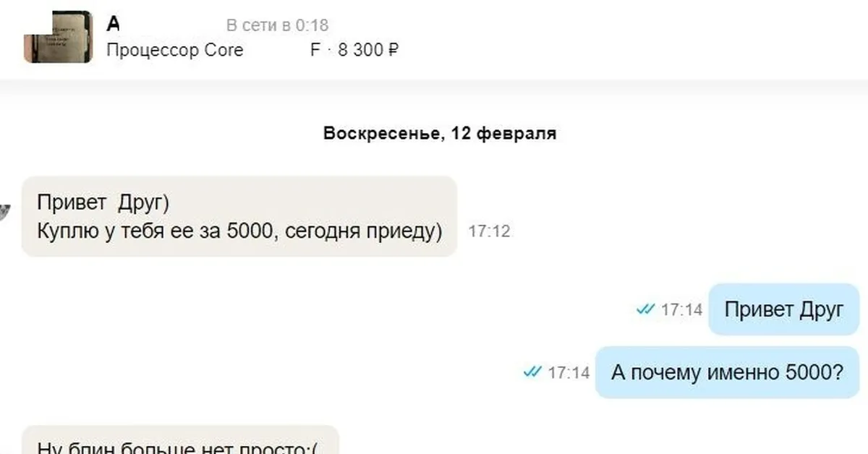Click read checkmarks beside 'А почему именно 5000?'
The width and height of the screenshot is (868, 454).
click(532, 372)
